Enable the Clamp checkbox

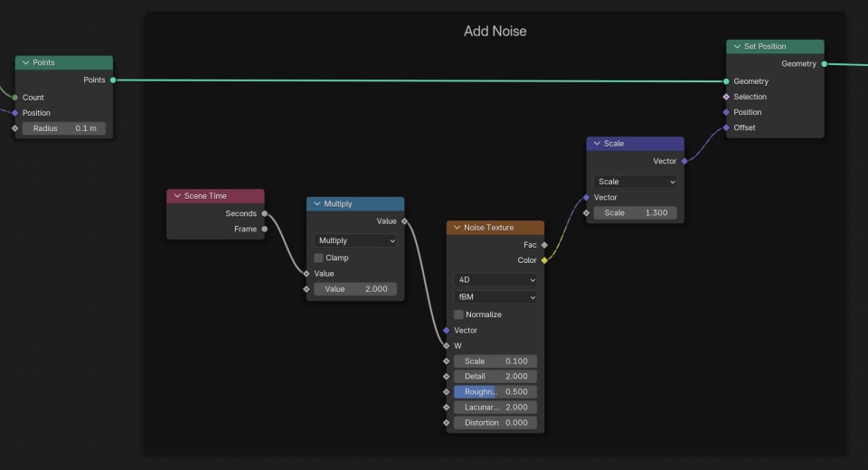tap(318, 258)
